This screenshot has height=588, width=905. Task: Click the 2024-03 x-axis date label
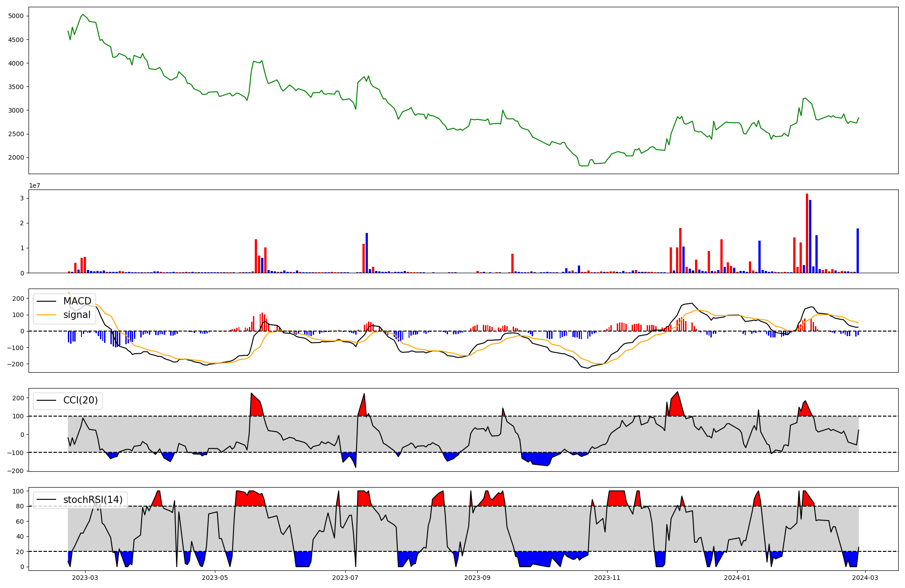866,578
